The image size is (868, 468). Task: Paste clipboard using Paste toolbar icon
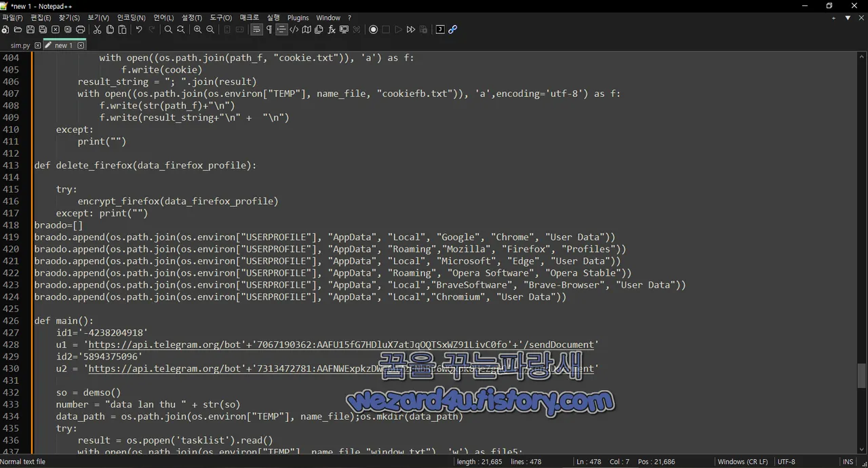tap(122, 30)
